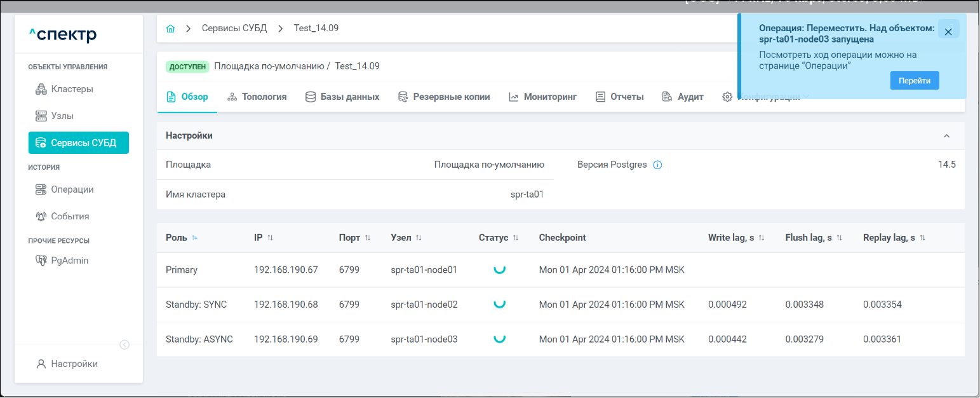The image size is (980, 398).
Task: Click the home icon in breadcrumb
Action: [170, 29]
